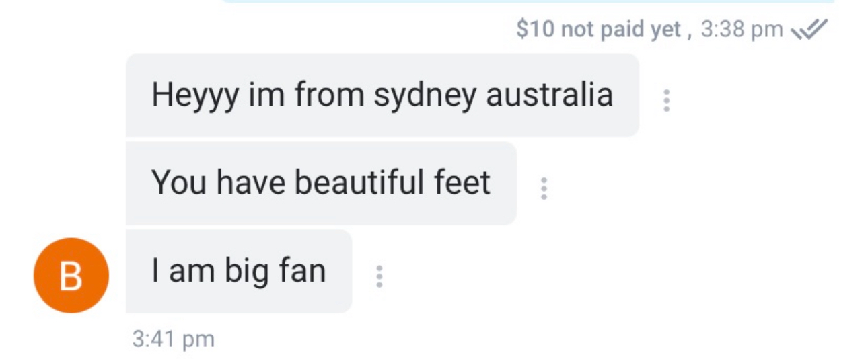Screen dimensions: 868x359
Task: Click the word 'fan' in the third message
Action: 301,271
